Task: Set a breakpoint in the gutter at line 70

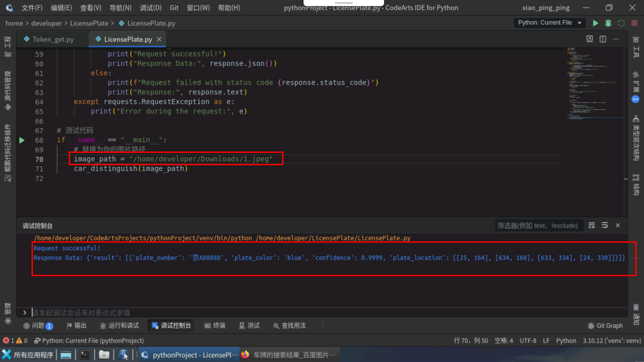Action: tap(30, 160)
